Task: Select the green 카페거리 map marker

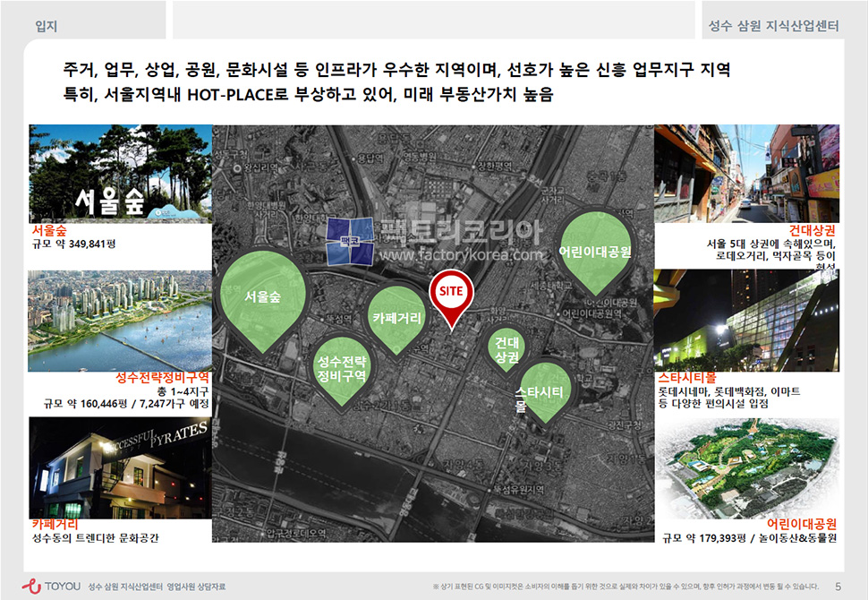Action: pos(396,319)
